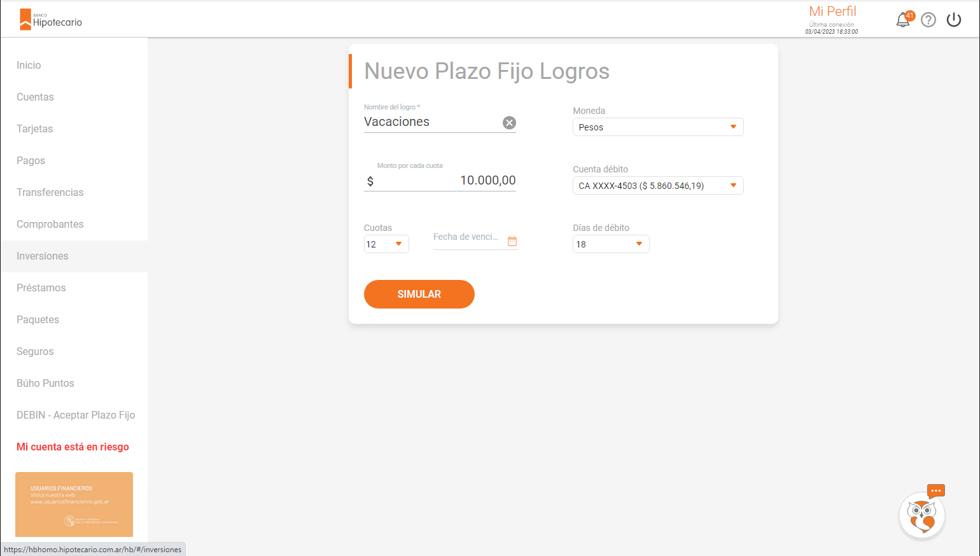The image size is (980, 556).
Task: Open the help question mark icon
Action: point(928,20)
